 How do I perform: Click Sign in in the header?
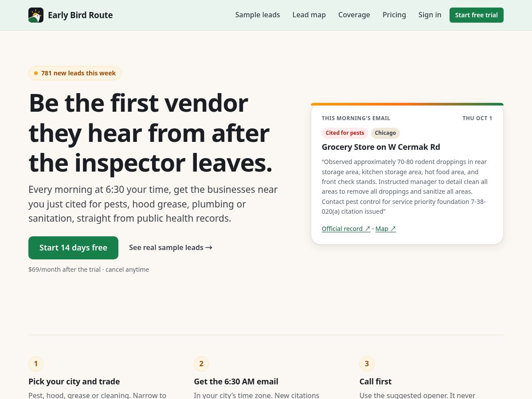tap(430, 15)
